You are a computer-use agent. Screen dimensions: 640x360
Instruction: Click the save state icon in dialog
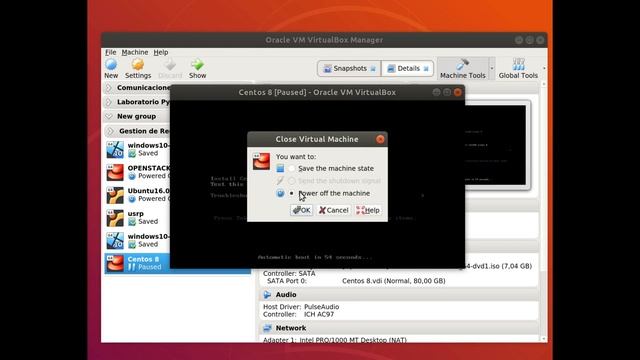(x=280, y=168)
